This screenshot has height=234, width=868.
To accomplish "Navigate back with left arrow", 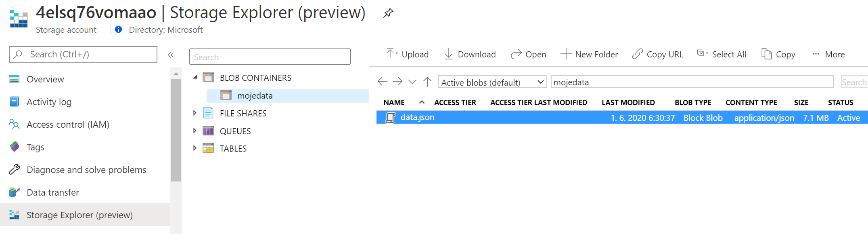I will 382,82.
